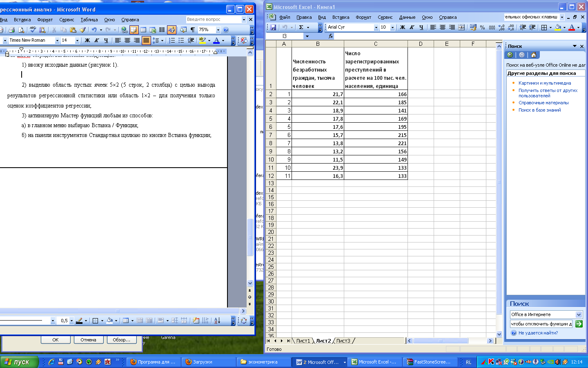Open Word zoom 75% dropdown
Image resolution: width=588 pixels, height=368 pixels.
pos(218,30)
